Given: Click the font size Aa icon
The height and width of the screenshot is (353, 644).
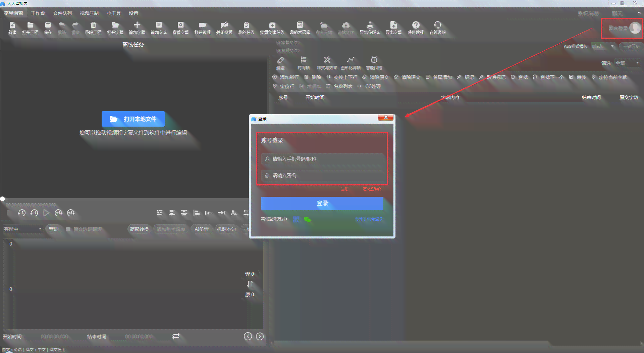Looking at the screenshot, I should click(x=234, y=213).
